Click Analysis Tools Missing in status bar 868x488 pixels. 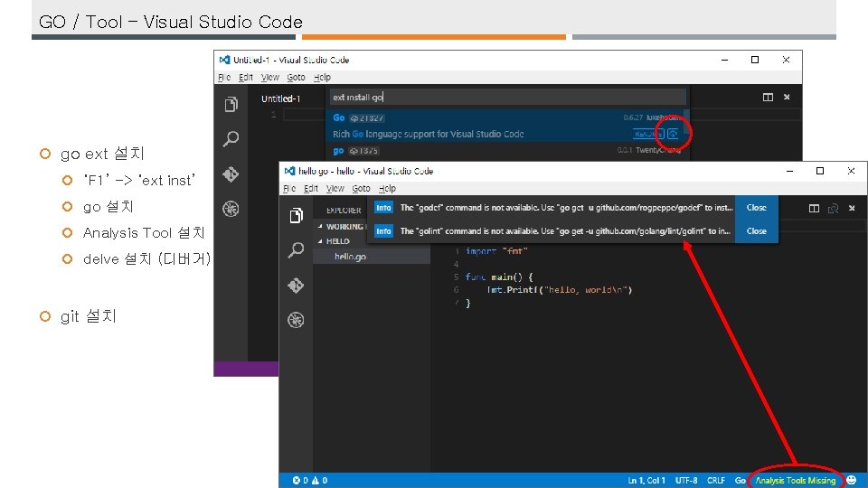pos(796,480)
